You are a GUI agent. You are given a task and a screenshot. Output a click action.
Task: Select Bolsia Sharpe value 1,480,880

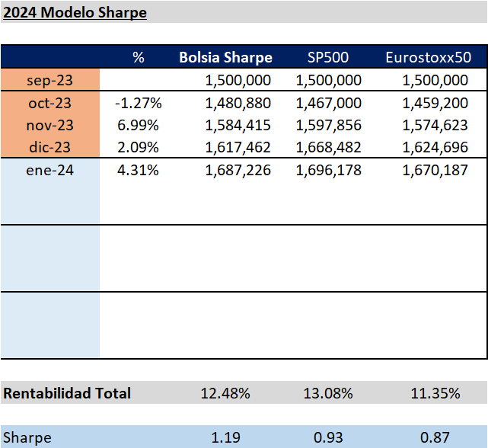pyautogui.click(x=238, y=104)
